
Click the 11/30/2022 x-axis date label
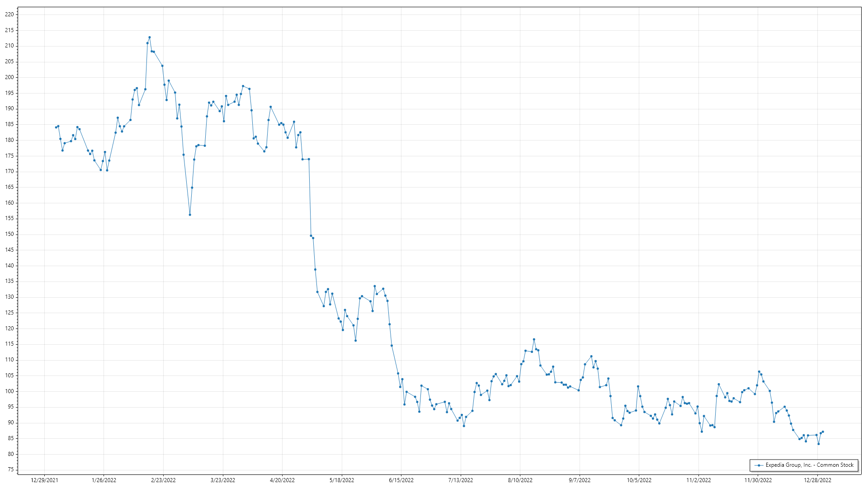coord(758,480)
